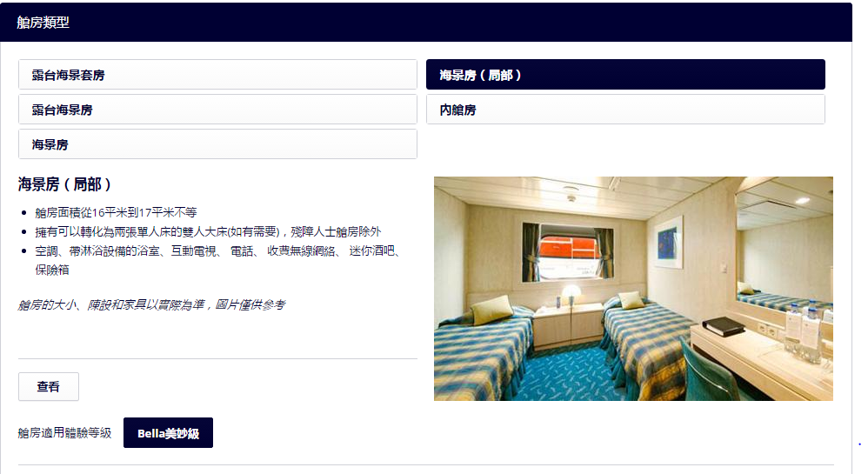Click the water bottles in the photo
This screenshot has height=474, width=868.
804,330
